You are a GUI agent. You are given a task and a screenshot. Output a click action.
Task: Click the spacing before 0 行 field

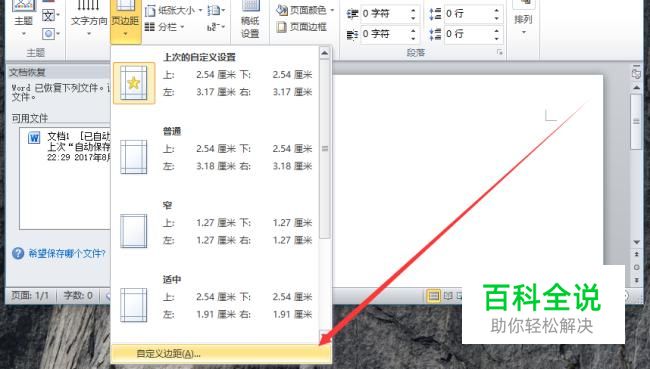(468, 14)
